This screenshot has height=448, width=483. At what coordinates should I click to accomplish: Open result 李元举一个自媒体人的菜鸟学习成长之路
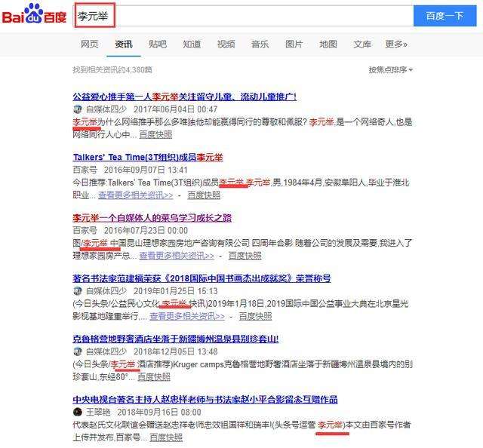pyautogui.click(x=152, y=218)
